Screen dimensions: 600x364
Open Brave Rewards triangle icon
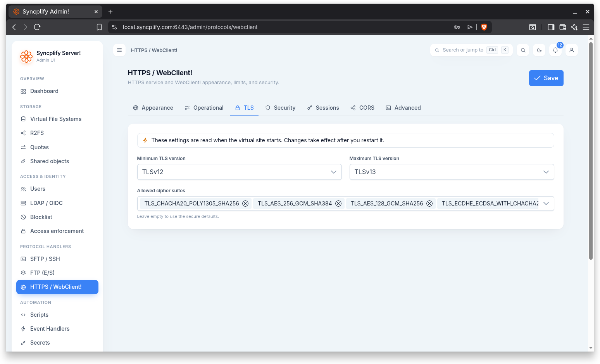click(470, 27)
